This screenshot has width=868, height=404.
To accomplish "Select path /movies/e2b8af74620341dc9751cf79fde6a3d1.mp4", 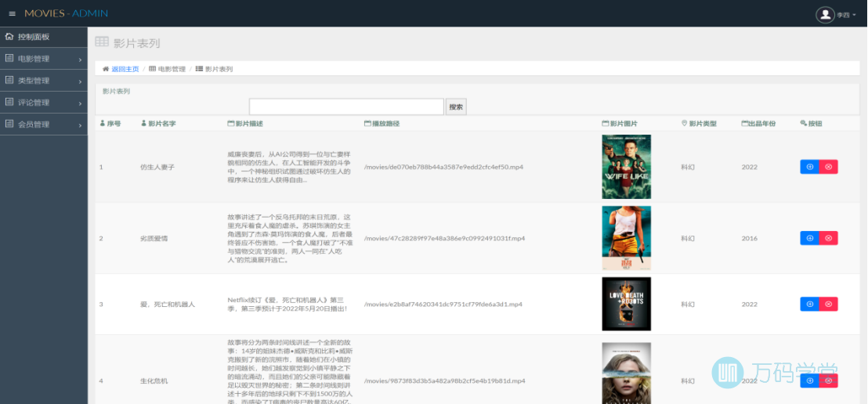I will 443,304.
